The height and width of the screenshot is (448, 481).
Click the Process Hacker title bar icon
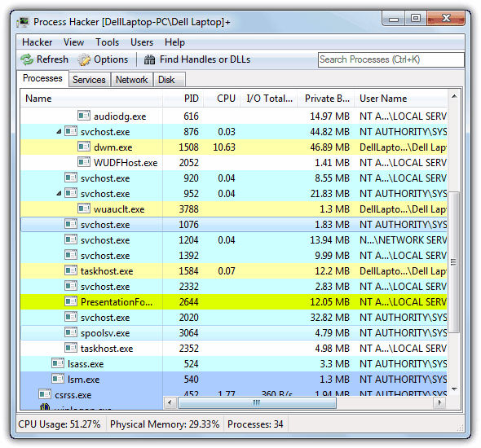click(24, 22)
